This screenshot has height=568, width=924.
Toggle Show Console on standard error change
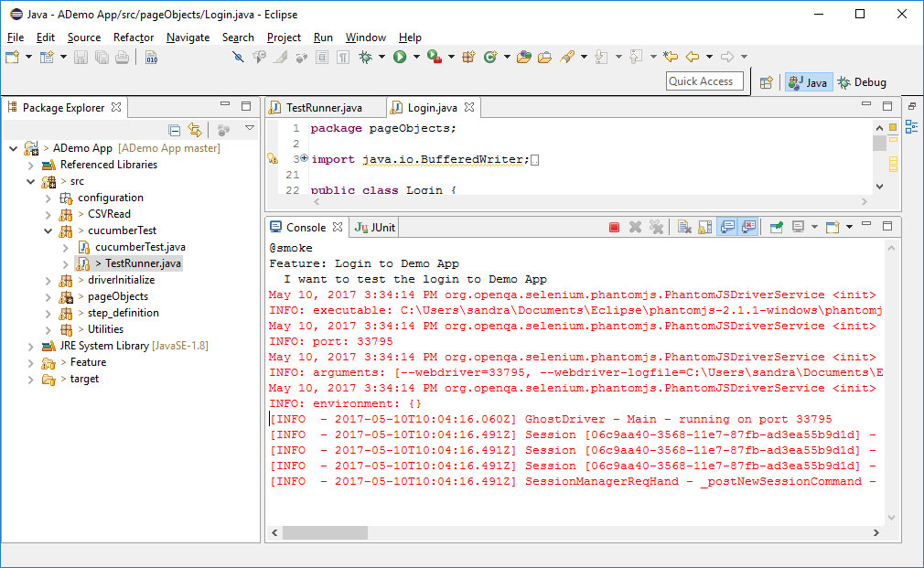pos(748,228)
